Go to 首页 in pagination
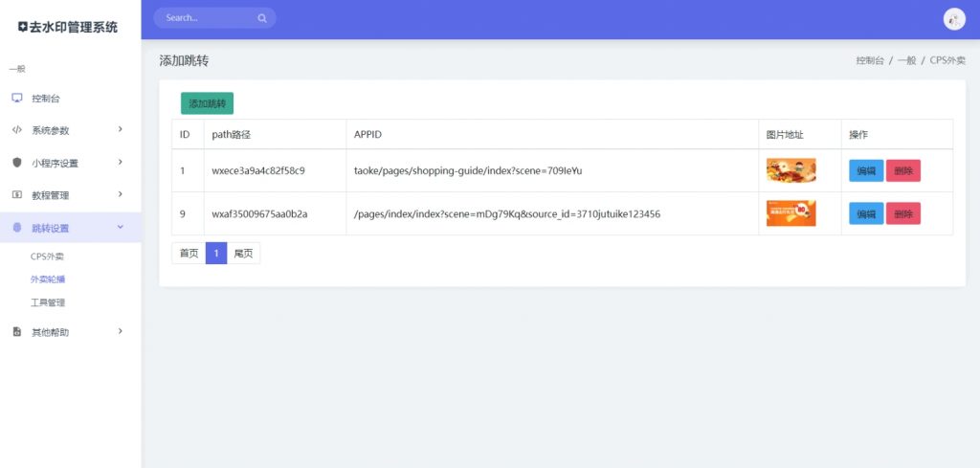This screenshot has width=980, height=468. coord(189,253)
